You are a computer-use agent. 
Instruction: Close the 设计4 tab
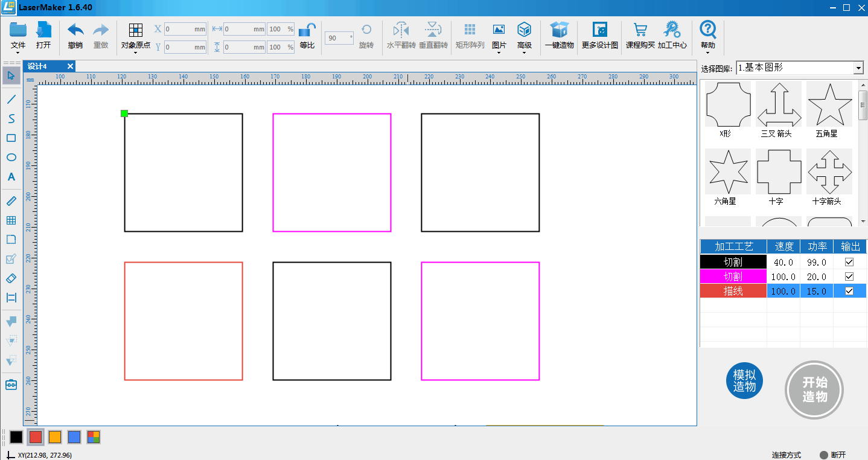(70, 66)
